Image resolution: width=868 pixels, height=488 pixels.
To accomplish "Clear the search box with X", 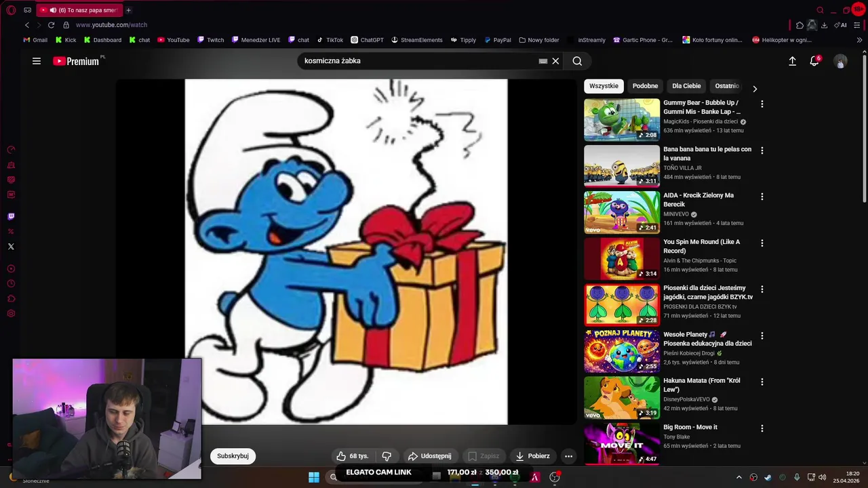I will pos(555,61).
